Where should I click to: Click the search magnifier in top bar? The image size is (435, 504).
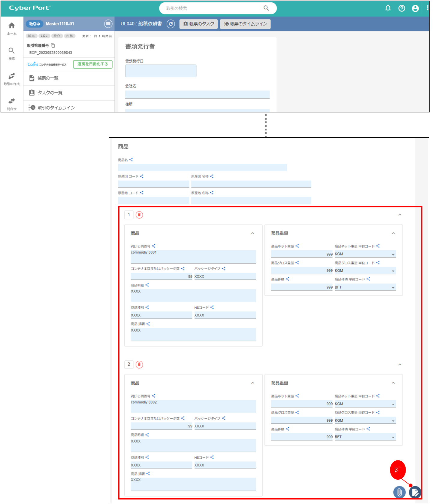click(x=266, y=8)
